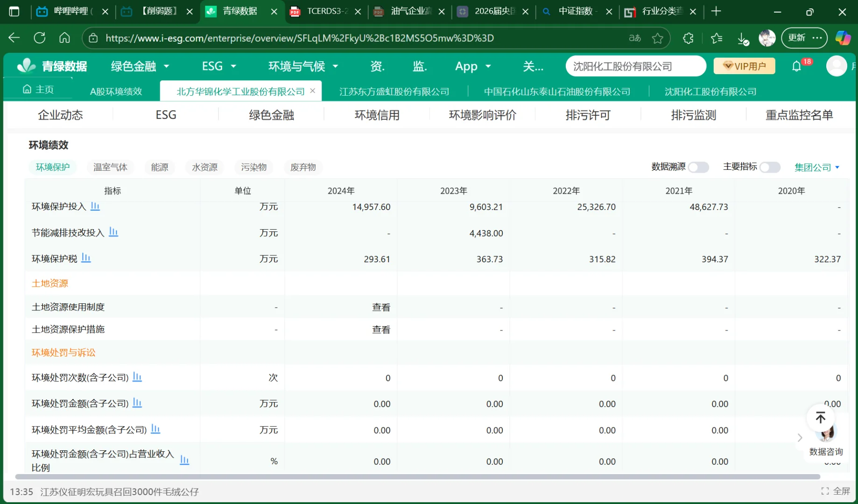Screen dimensions: 858x504
Task: Expand the 绿色金融 navigation dropdown
Action: pos(140,66)
